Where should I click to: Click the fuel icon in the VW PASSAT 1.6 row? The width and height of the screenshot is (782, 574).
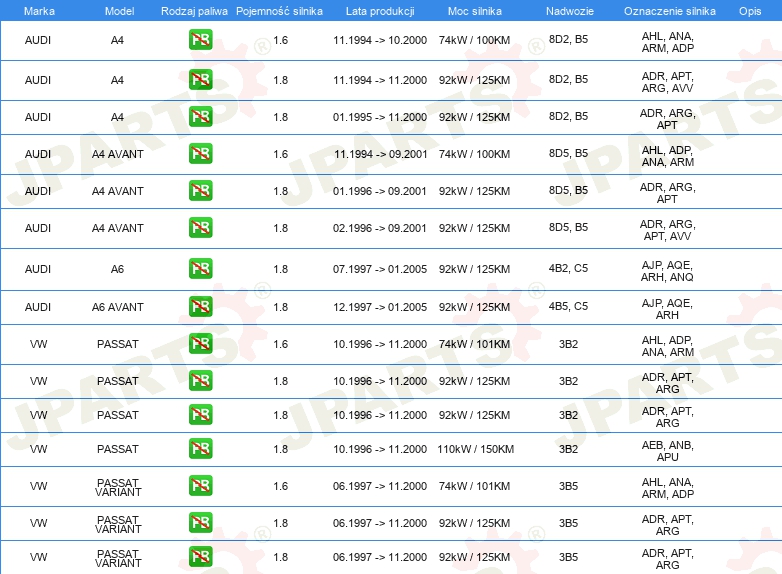tap(200, 343)
